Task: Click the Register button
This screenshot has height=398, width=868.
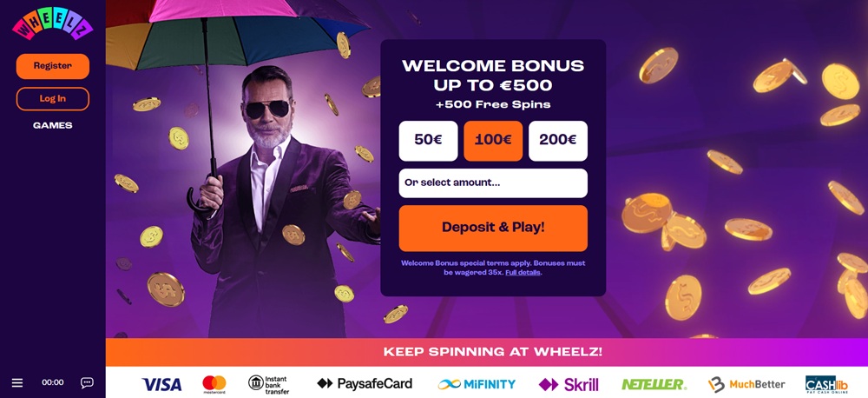Action: [x=53, y=66]
